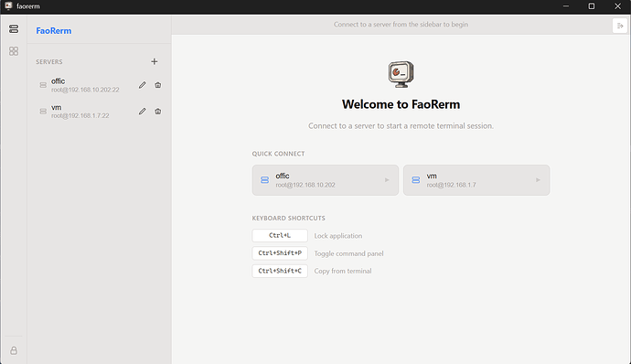Click the 'Toggle command panel' description text
The image size is (631, 364).
tap(349, 253)
